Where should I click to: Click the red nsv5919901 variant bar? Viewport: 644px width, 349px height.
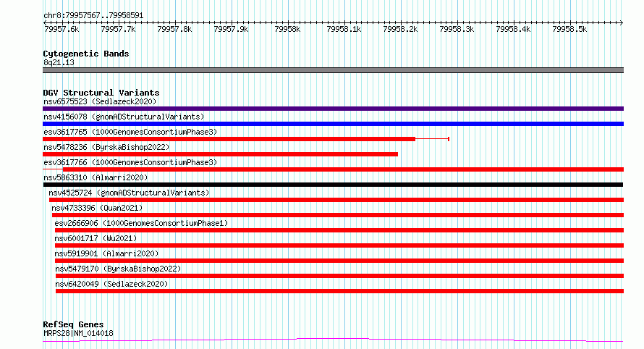tap(339, 261)
